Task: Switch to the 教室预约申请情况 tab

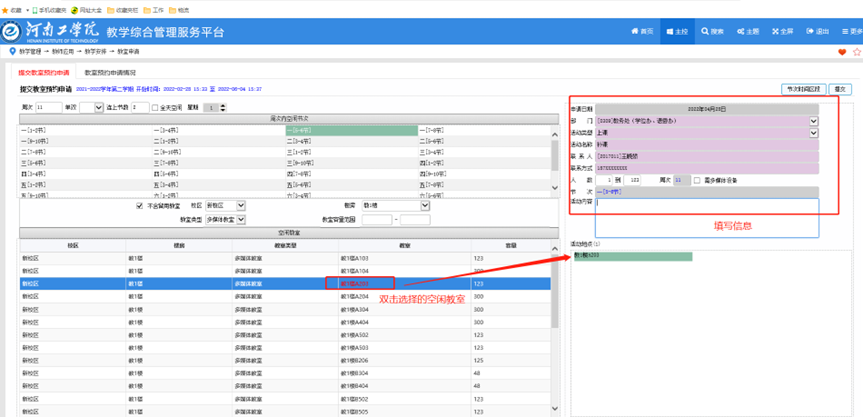Action: [110, 73]
